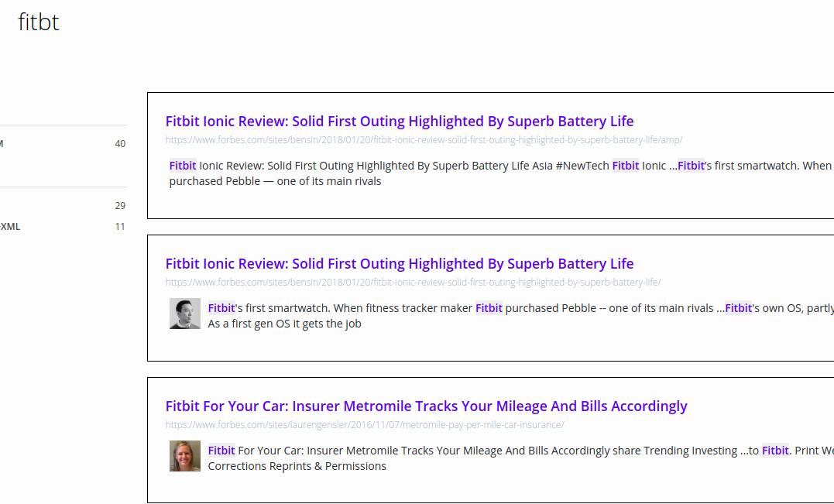834x504 pixels.
Task: Click the highlighted Fitbit word in the second snippet
Action: (221, 307)
